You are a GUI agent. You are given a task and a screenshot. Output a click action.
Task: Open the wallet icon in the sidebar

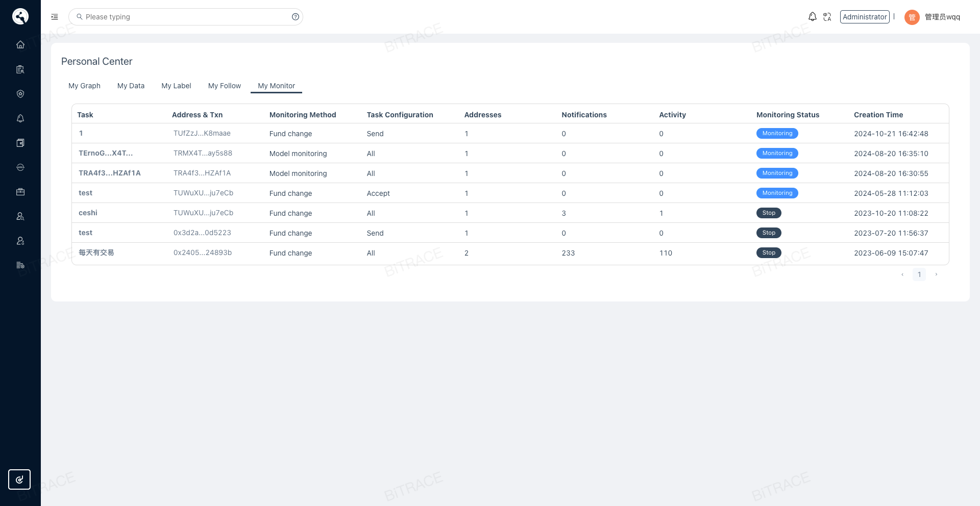pos(20,143)
